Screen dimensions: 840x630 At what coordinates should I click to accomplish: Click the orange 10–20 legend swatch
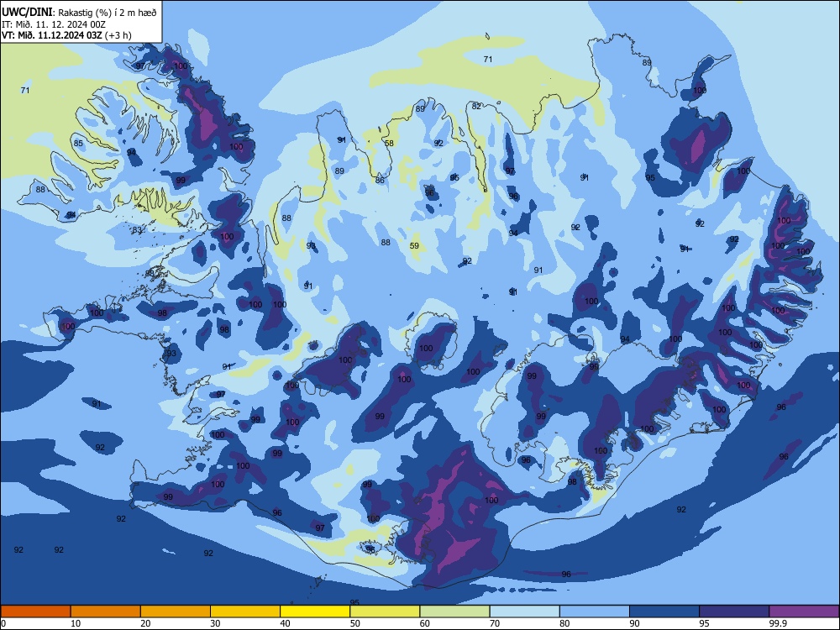(106, 612)
